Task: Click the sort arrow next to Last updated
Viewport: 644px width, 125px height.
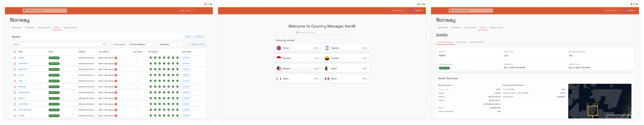Action: tap(110, 52)
